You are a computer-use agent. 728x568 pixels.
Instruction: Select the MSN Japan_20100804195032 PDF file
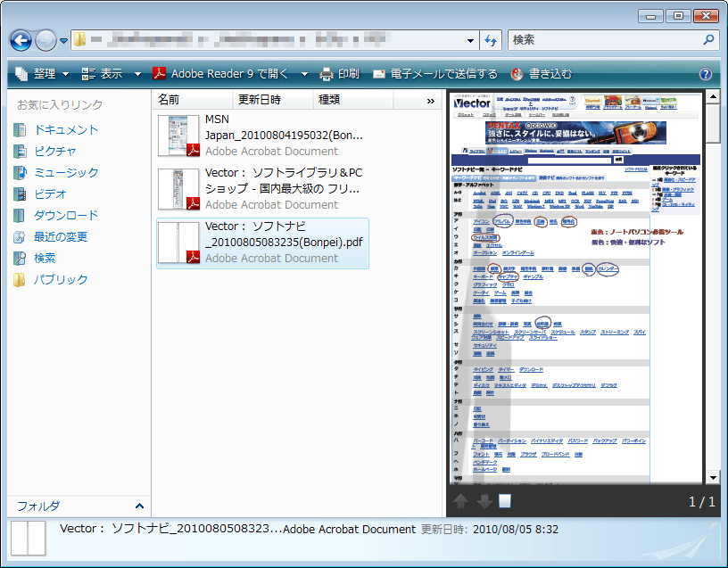pyautogui.click(x=263, y=135)
